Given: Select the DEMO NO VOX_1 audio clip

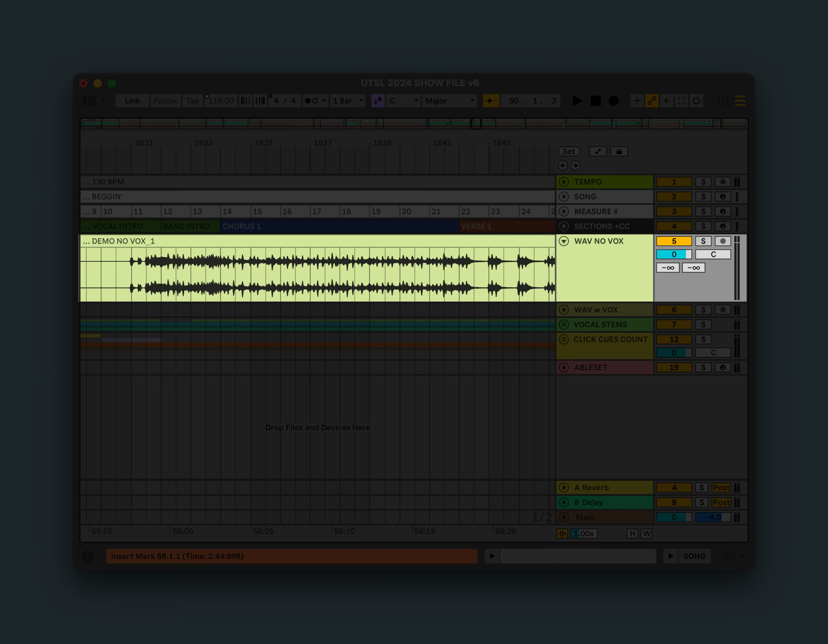Looking at the screenshot, I should tap(318, 268).
